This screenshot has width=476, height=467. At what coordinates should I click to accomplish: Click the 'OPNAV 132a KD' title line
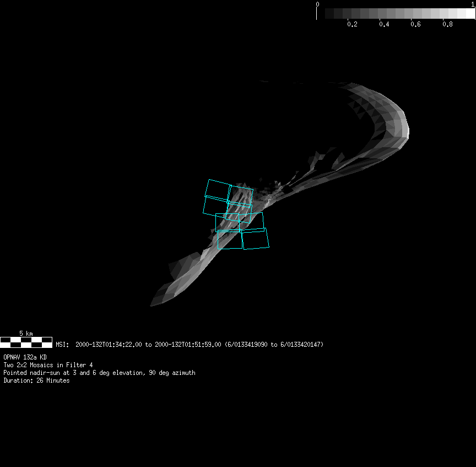click(25, 357)
